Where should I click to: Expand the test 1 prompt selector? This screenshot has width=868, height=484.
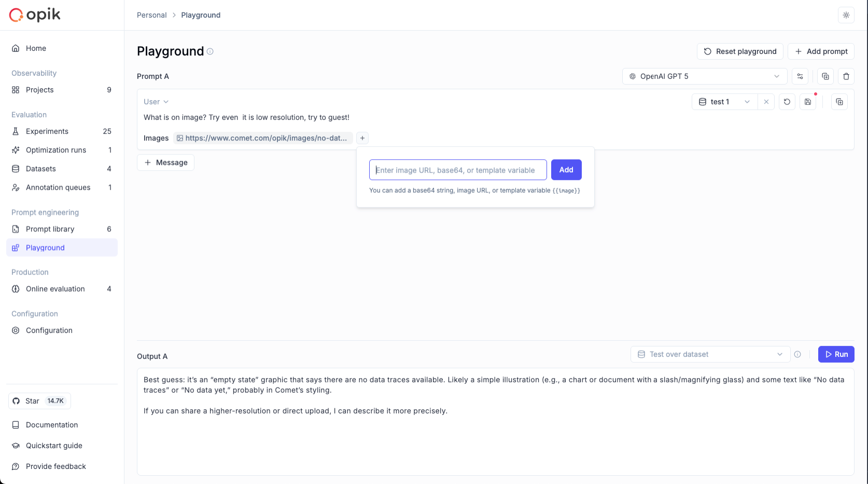point(725,102)
